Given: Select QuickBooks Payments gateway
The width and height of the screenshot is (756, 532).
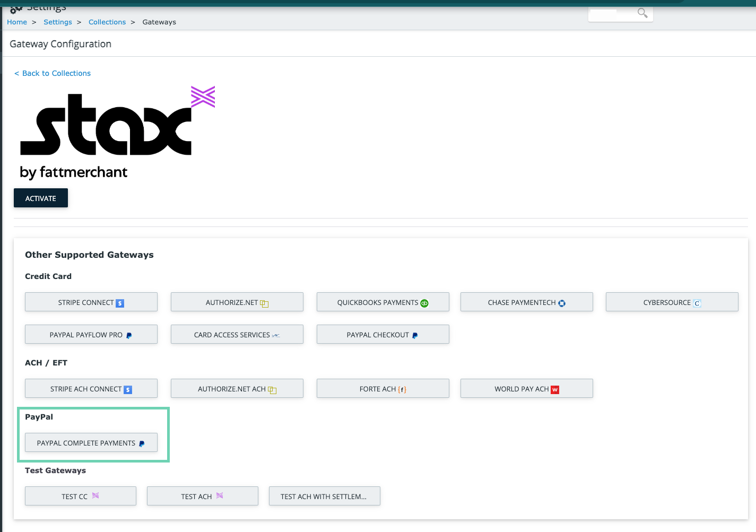Looking at the screenshot, I should (x=383, y=302).
